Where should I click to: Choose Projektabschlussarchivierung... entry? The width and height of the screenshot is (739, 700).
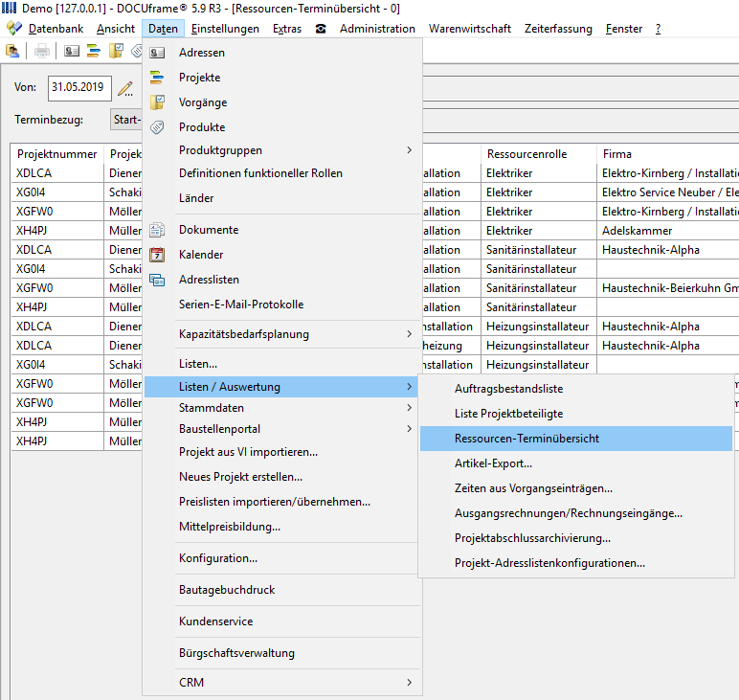point(576,539)
